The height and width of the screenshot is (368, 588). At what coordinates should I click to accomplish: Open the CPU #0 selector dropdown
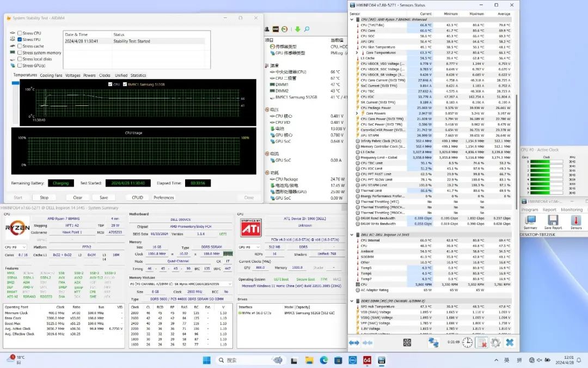coord(15,247)
